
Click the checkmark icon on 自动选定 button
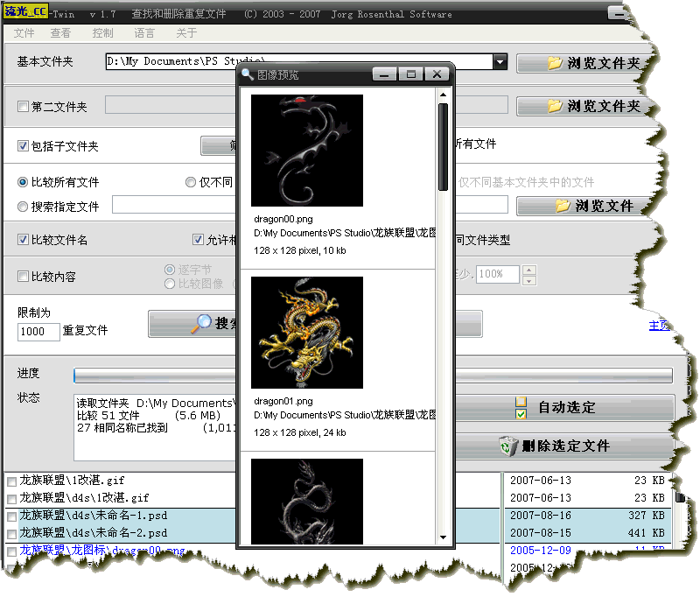click(x=521, y=408)
